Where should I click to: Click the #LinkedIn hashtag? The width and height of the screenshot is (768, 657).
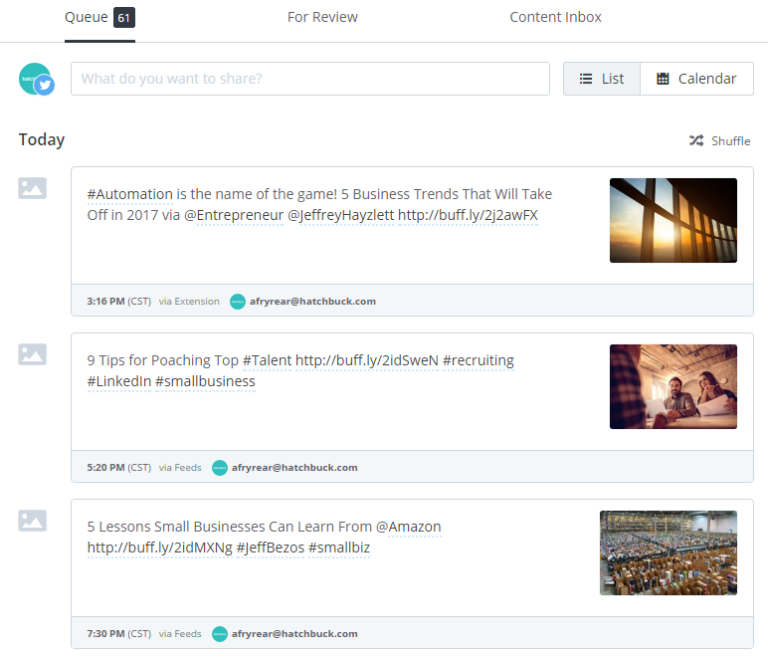(x=119, y=382)
